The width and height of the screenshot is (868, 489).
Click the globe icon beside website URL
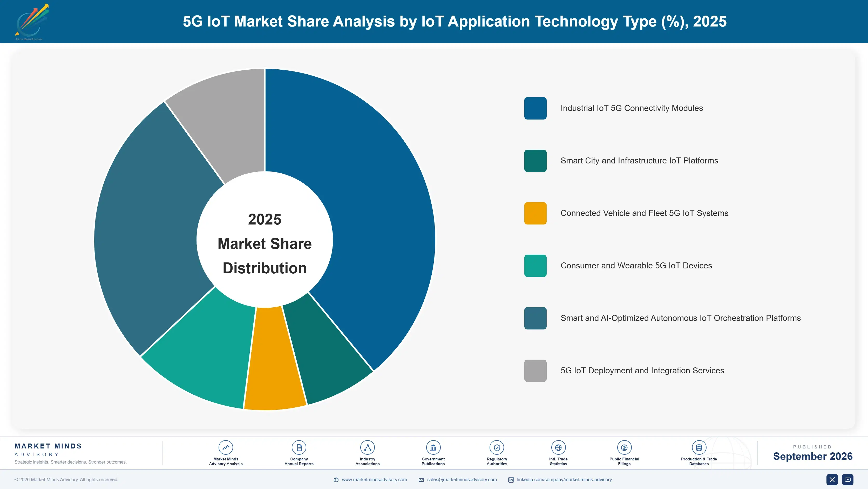(336, 480)
